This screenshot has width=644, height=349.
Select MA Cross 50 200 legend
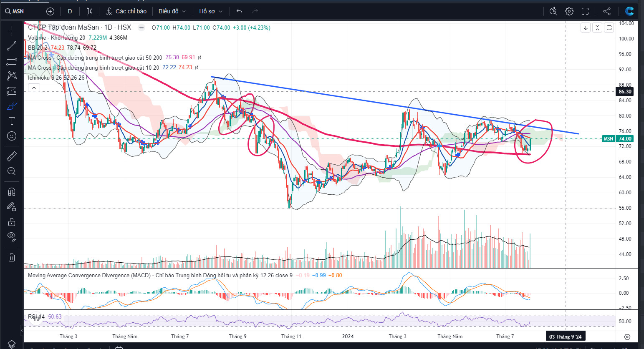95,58
